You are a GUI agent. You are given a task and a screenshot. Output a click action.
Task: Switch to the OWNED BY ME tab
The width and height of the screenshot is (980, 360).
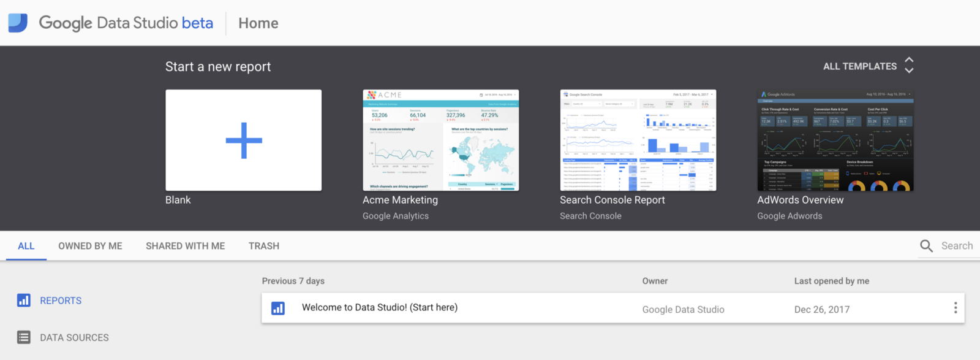90,246
